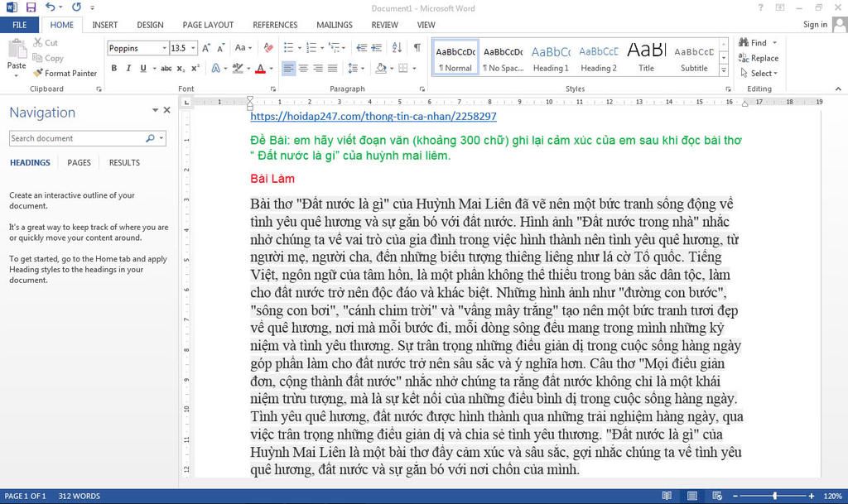Image resolution: width=848 pixels, height=504 pixels.
Task: Click the Replace button
Action: (x=759, y=58)
